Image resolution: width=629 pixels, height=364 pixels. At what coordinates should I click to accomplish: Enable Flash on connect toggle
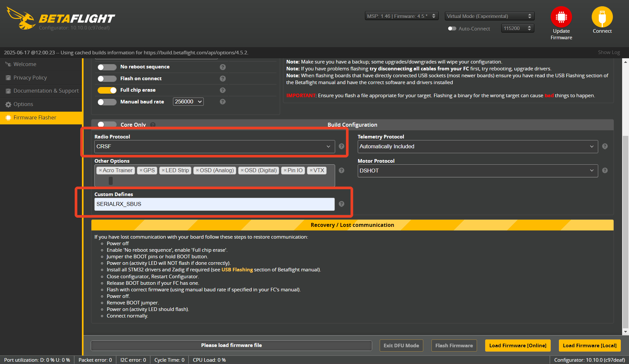[x=107, y=79]
